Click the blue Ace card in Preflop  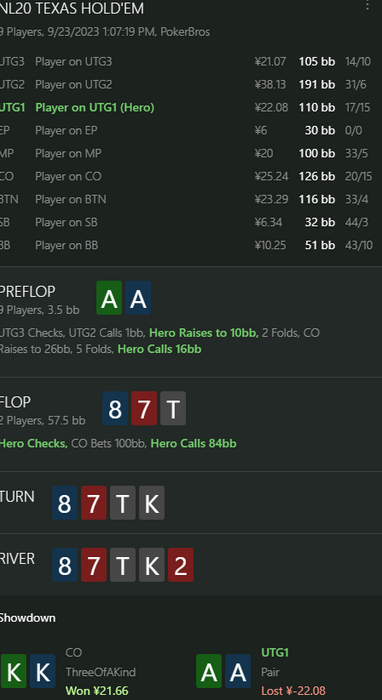(x=138, y=298)
